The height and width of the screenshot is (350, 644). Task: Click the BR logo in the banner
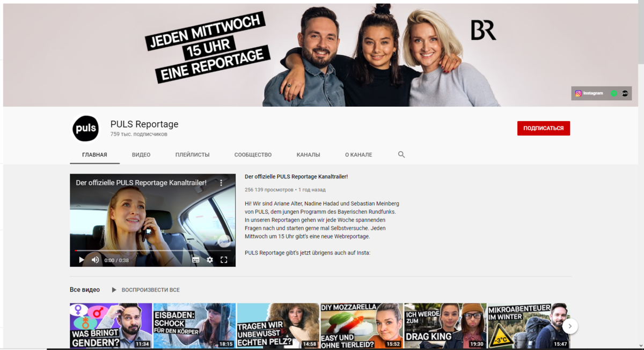click(x=483, y=30)
